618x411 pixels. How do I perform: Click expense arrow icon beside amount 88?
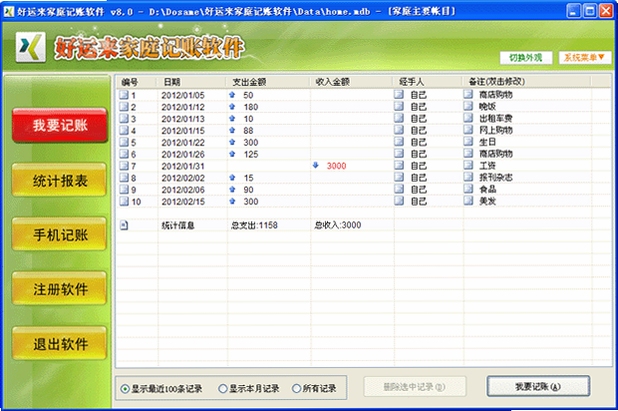[x=232, y=130]
